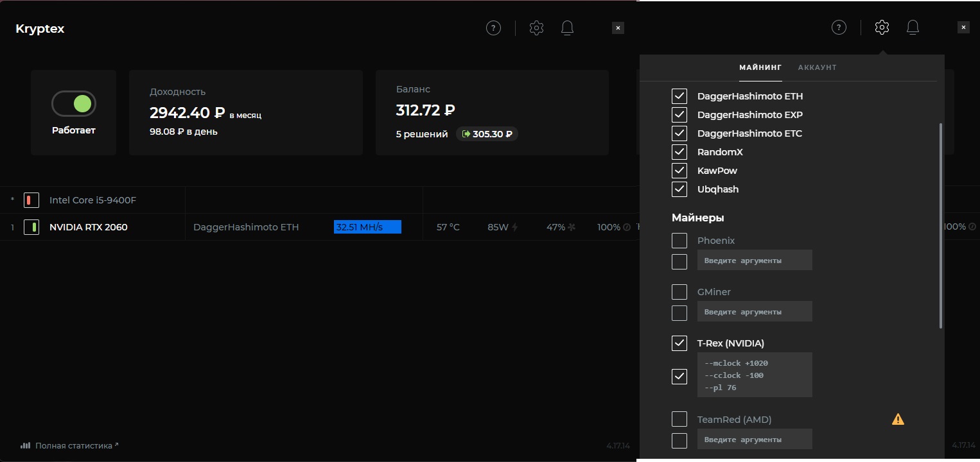
Task: Click the 4.17.14 version in main window
Action: pyautogui.click(x=618, y=445)
